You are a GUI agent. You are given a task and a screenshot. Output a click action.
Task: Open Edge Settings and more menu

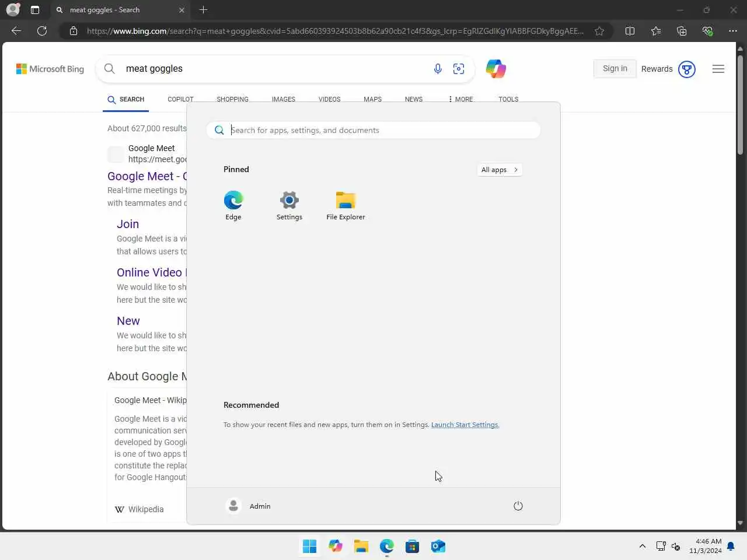[733, 31]
